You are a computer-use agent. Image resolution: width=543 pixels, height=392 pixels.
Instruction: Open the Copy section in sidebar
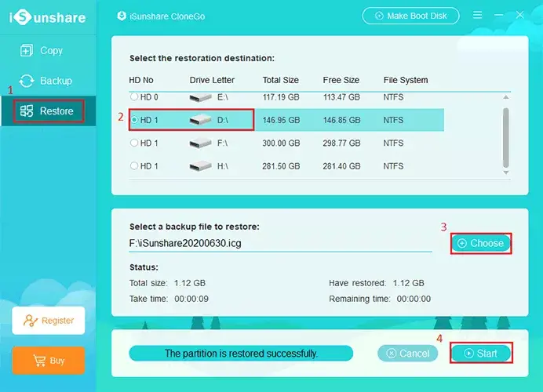pyautogui.click(x=49, y=50)
